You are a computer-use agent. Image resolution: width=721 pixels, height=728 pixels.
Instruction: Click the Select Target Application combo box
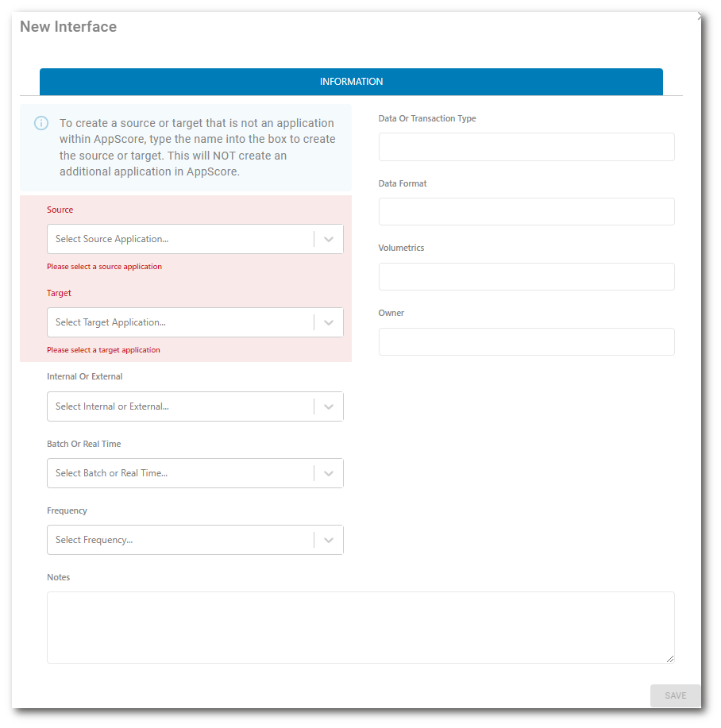[x=180, y=322]
